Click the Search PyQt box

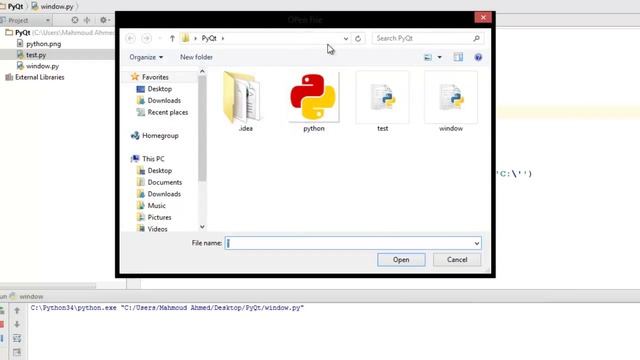[x=428, y=38]
